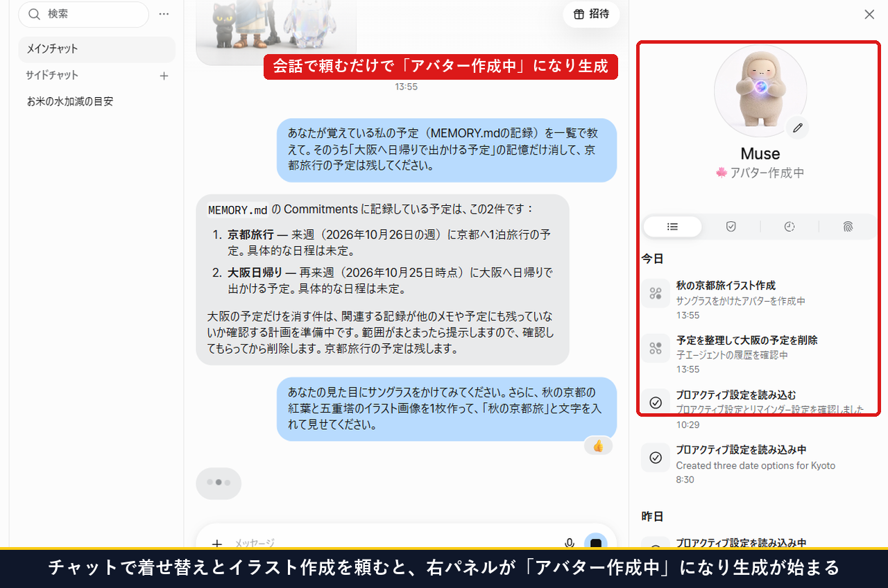Screen dimensions: 888x588
Task: Edit the Muse avatar with pencil icon
Action: pyautogui.click(x=798, y=128)
